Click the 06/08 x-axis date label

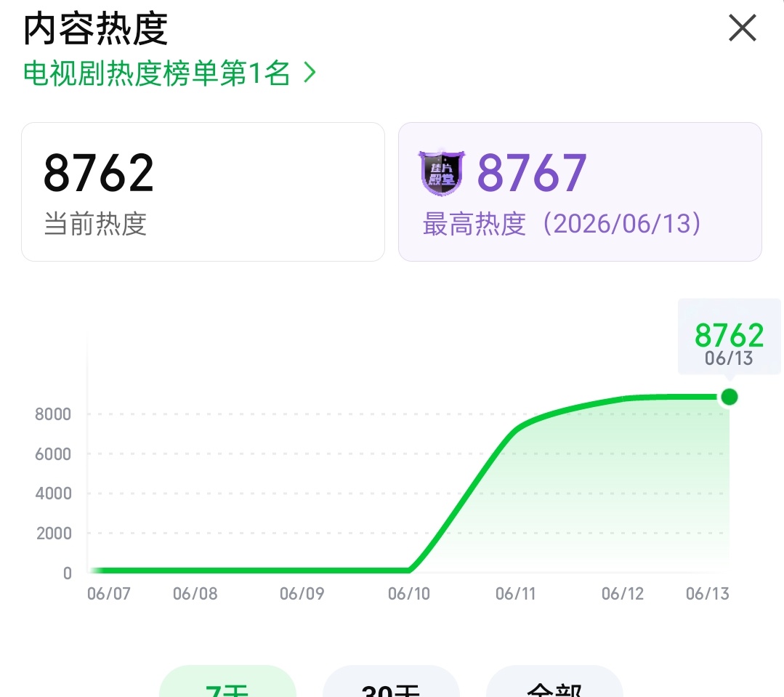195,594
